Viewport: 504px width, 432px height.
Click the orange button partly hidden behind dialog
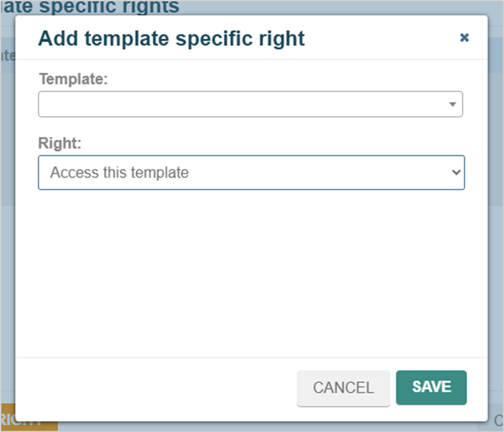(x=29, y=418)
